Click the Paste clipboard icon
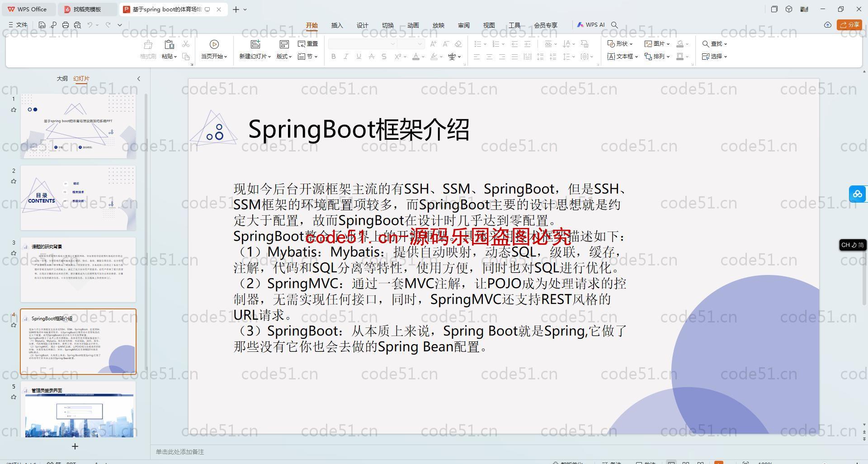The height and width of the screenshot is (464, 868). (169, 44)
